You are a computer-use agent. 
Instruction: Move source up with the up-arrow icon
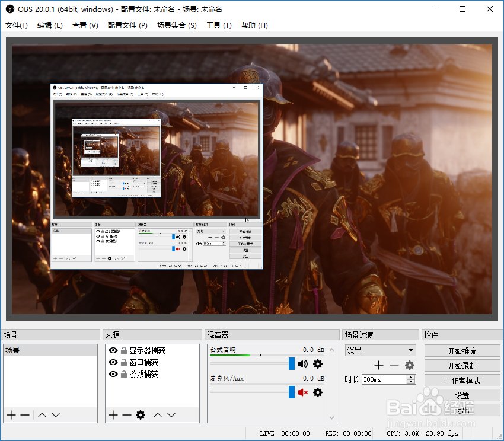tap(158, 415)
